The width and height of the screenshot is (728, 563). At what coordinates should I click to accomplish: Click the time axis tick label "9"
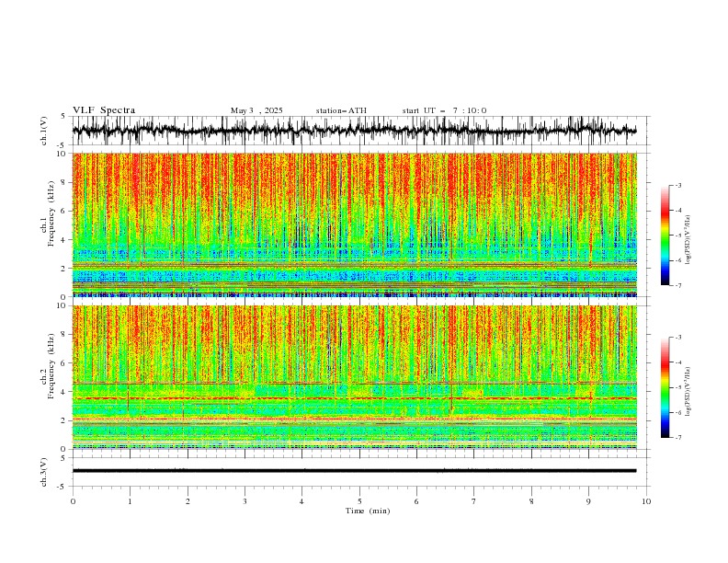pyautogui.click(x=588, y=501)
